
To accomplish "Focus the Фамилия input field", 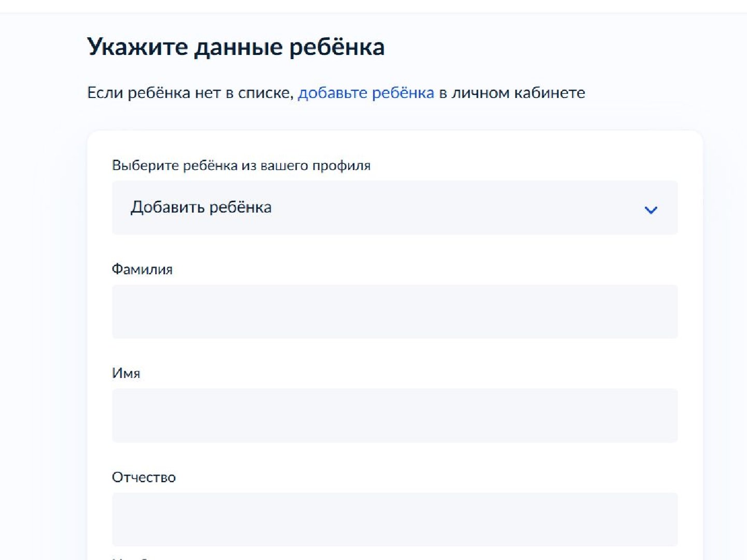I will point(394,312).
